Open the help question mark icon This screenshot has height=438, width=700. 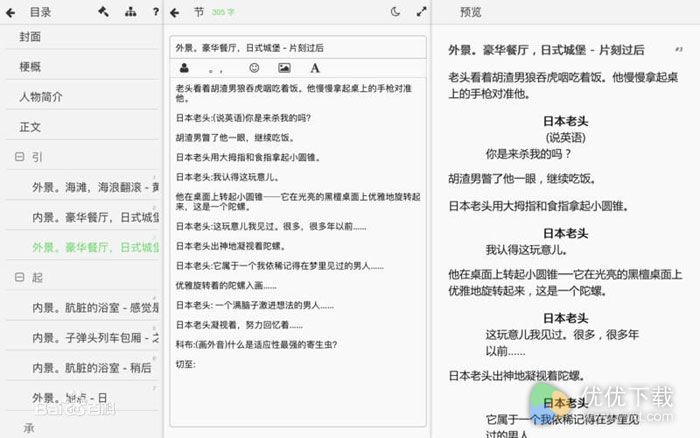[155, 12]
